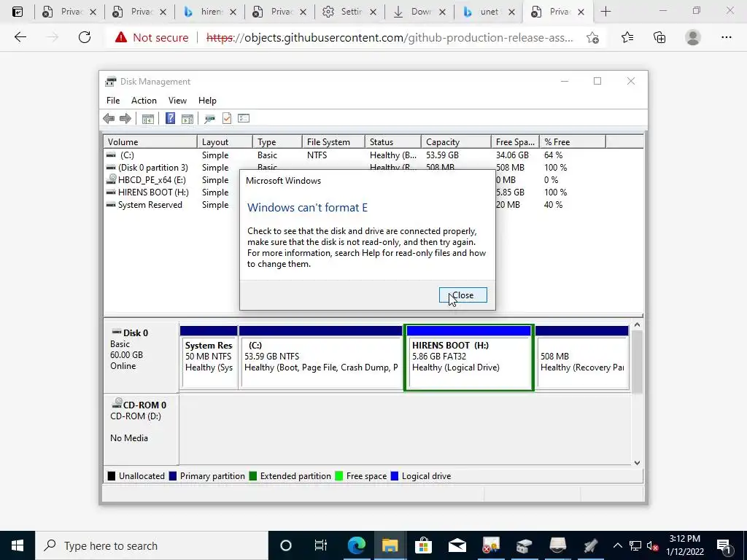Open the blue Help icon in toolbar
This screenshot has width=747, height=560.
[x=170, y=118]
